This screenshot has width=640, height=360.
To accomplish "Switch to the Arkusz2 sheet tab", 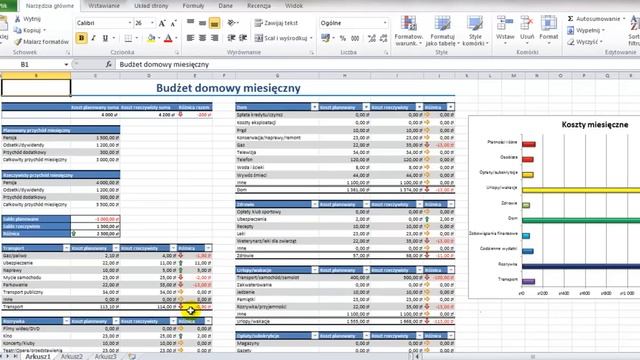I will click(x=72, y=356).
